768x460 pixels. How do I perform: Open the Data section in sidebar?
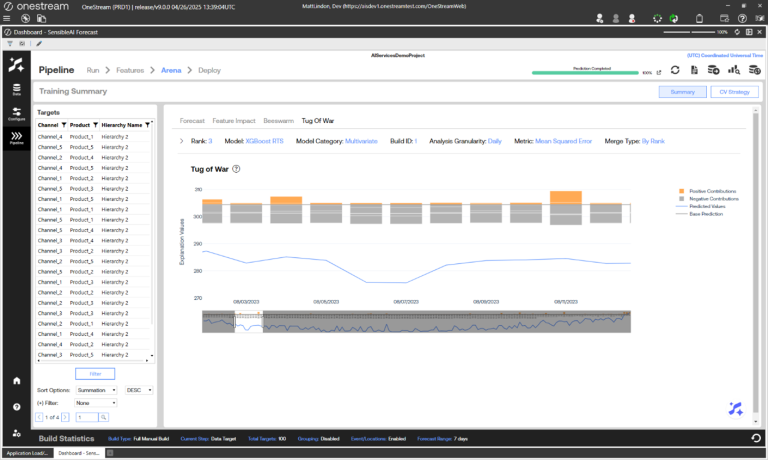[x=17, y=90]
